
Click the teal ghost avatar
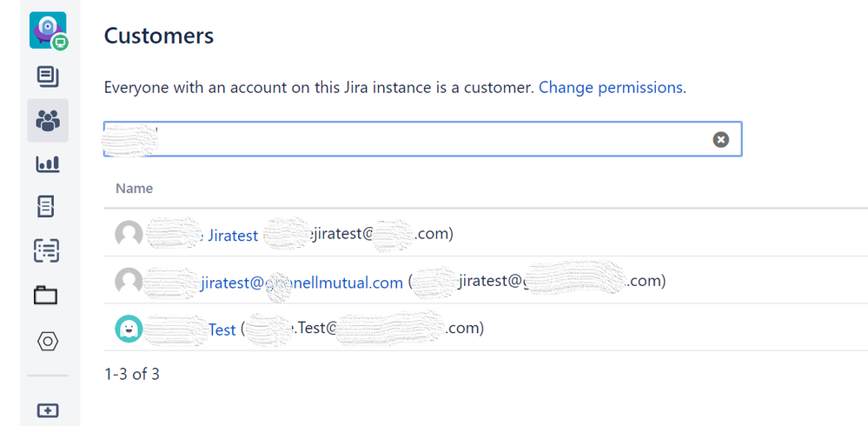tap(129, 329)
